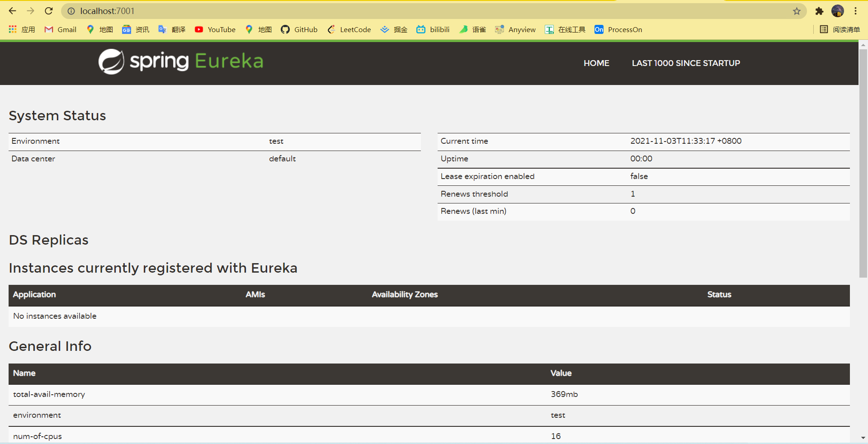Open the 翻译 translate bookmark
Viewport: 868px width, 444px height.
[x=172, y=29]
